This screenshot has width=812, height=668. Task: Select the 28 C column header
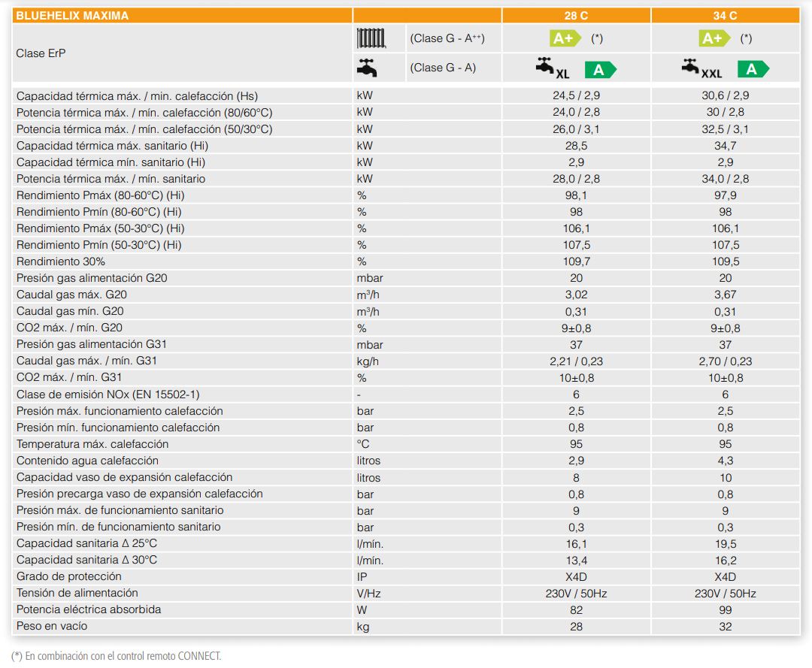tap(576, 15)
